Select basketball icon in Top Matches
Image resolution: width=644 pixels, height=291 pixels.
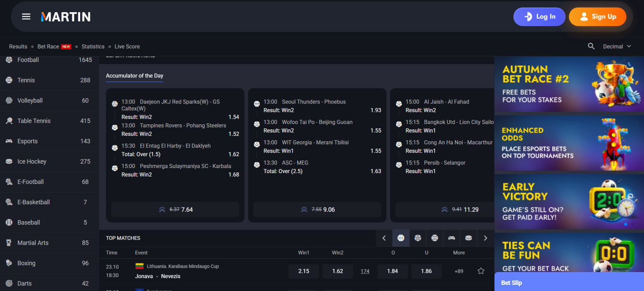pyautogui.click(x=401, y=238)
